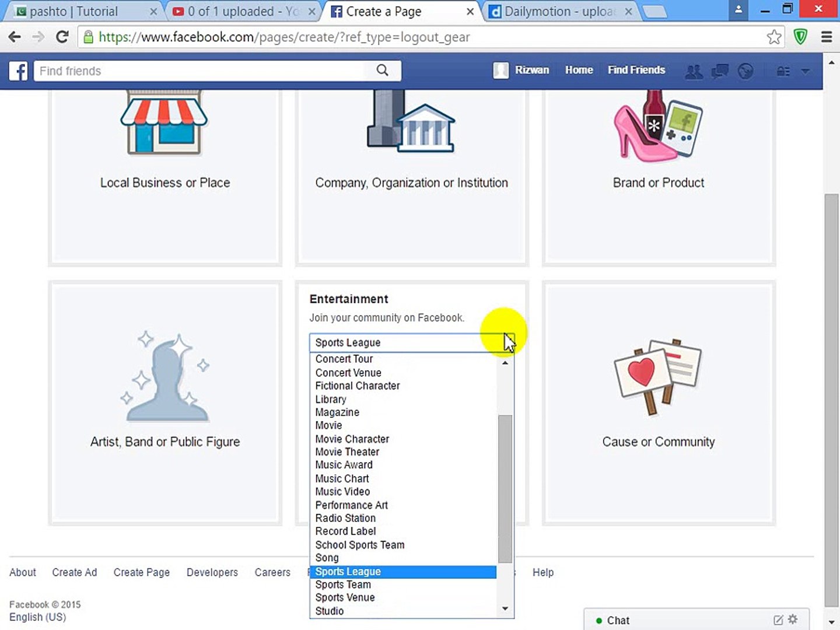
Task: Switch to the pashto | Tutorial tab
Action: [82, 12]
